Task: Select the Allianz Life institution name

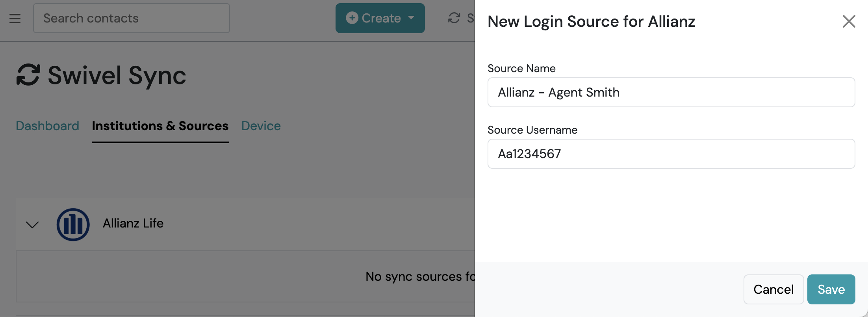Action: pos(133,223)
